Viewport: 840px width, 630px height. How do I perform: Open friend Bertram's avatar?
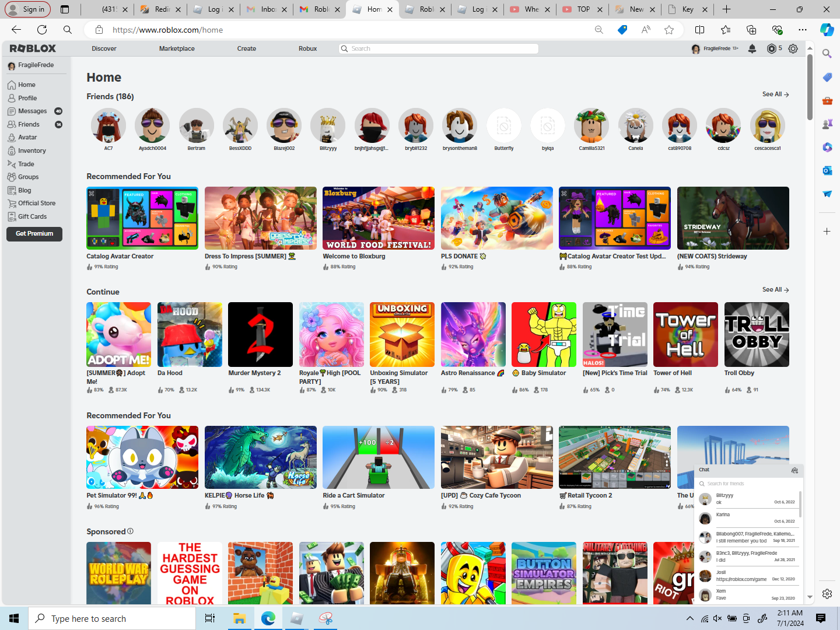point(196,125)
